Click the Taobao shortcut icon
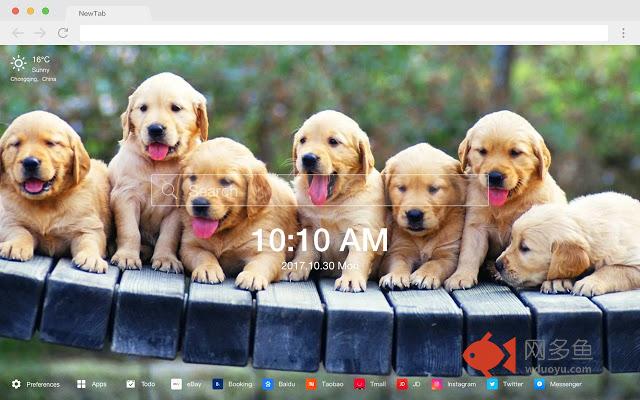640x400 pixels. pos(311,384)
